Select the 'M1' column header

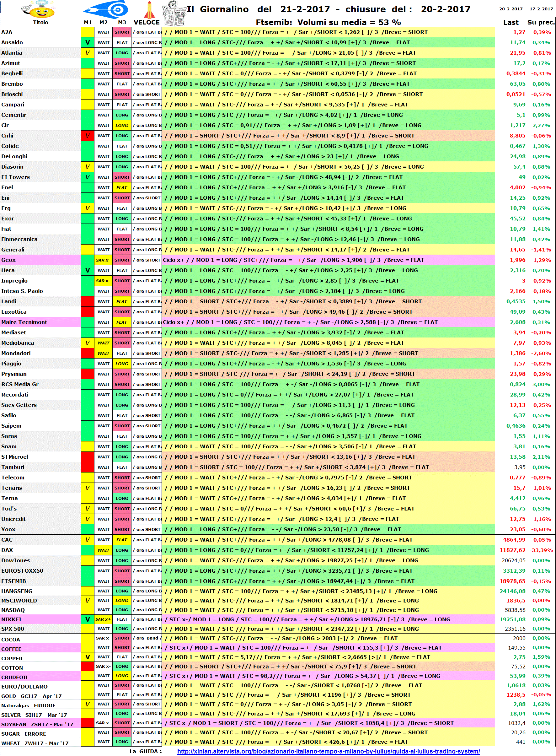click(88, 22)
